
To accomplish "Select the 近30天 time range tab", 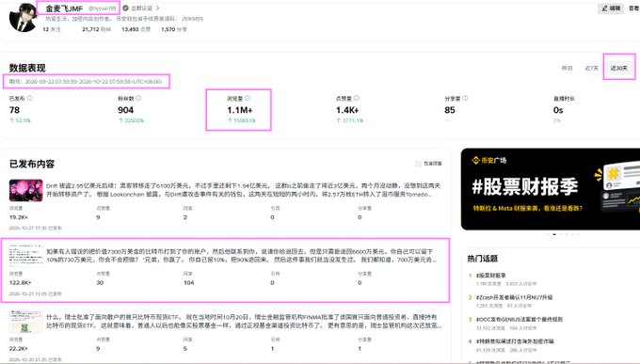I will 618,68.
